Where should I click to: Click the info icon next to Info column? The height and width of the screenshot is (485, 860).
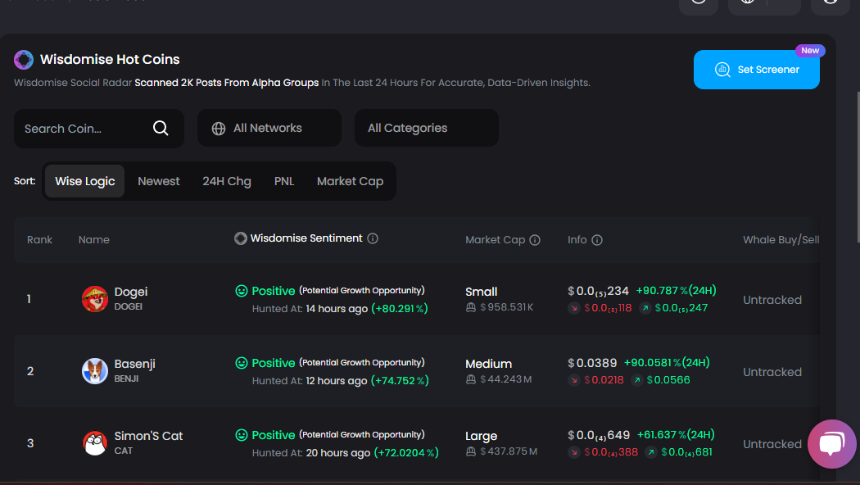tap(597, 240)
